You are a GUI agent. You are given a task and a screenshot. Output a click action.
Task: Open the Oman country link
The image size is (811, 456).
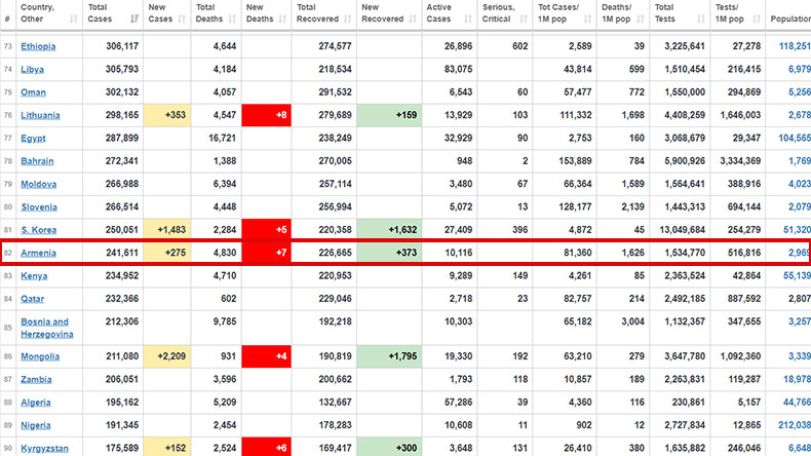[x=33, y=92]
